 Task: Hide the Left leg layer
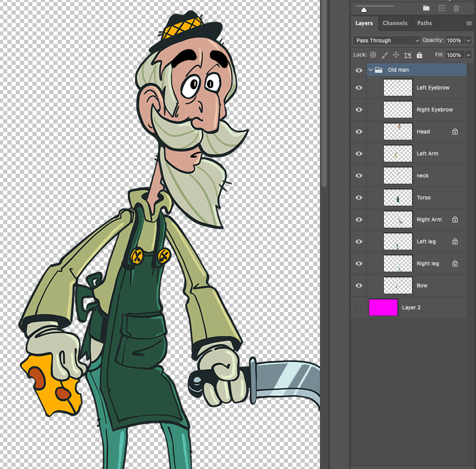[x=359, y=241]
